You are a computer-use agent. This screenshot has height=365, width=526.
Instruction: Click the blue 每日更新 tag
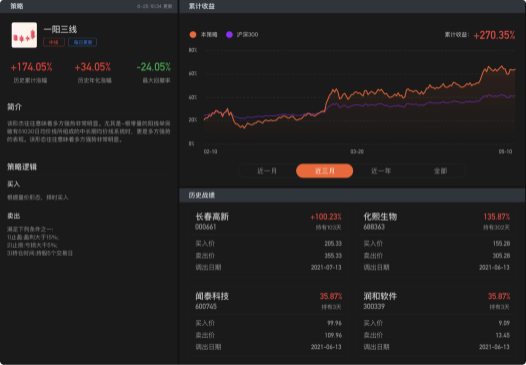point(83,42)
